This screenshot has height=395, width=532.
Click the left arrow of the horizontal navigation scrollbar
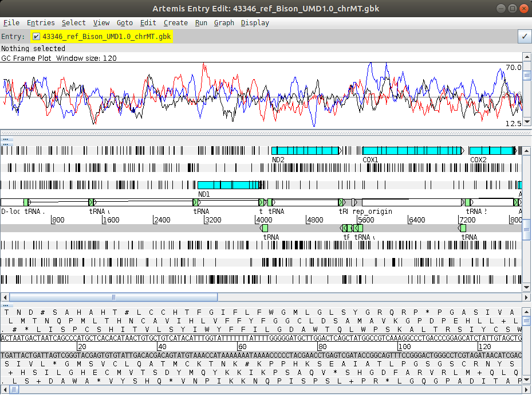[x=4, y=298]
